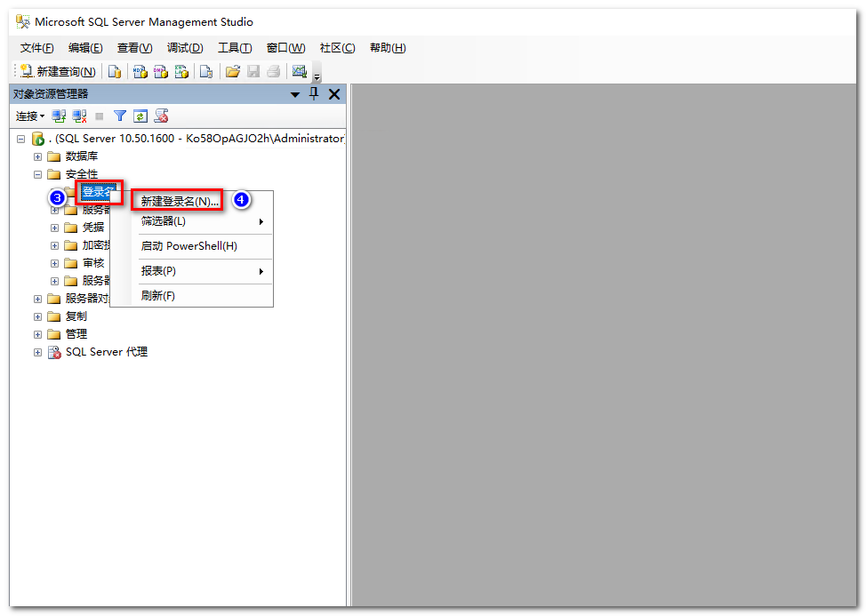Screen dimensions: 866x616
Task: Toggle the pin on 对象资源管理器 panel
Action: pyautogui.click(x=313, y=94)
